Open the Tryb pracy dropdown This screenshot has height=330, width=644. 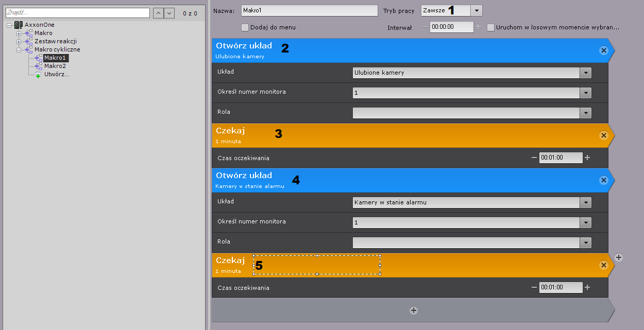coord(477,10)
